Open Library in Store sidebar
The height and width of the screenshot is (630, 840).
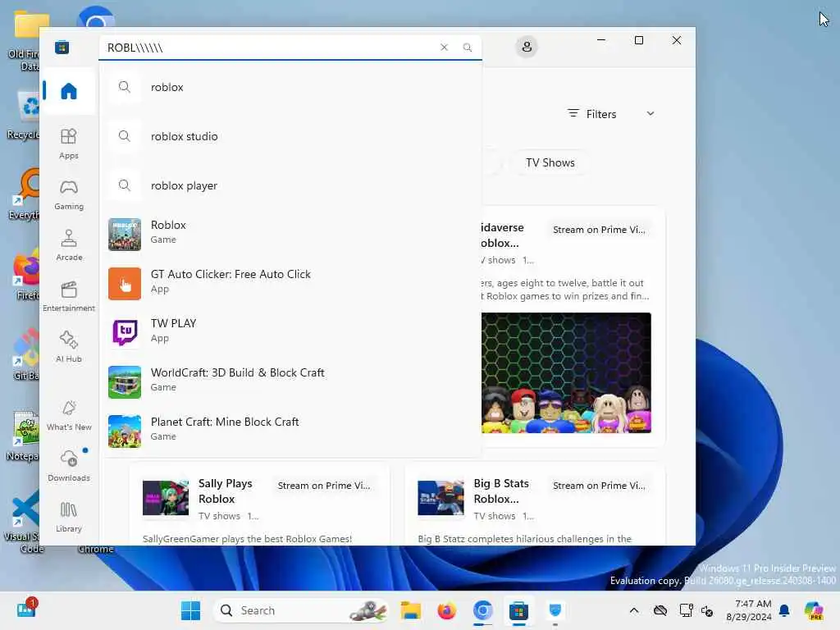coord(69,517)
